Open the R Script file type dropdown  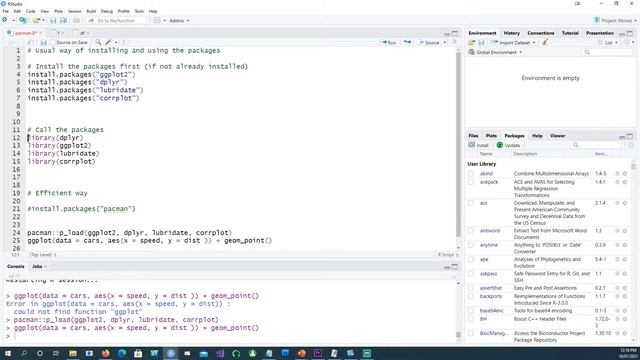(x=448, y=255)
